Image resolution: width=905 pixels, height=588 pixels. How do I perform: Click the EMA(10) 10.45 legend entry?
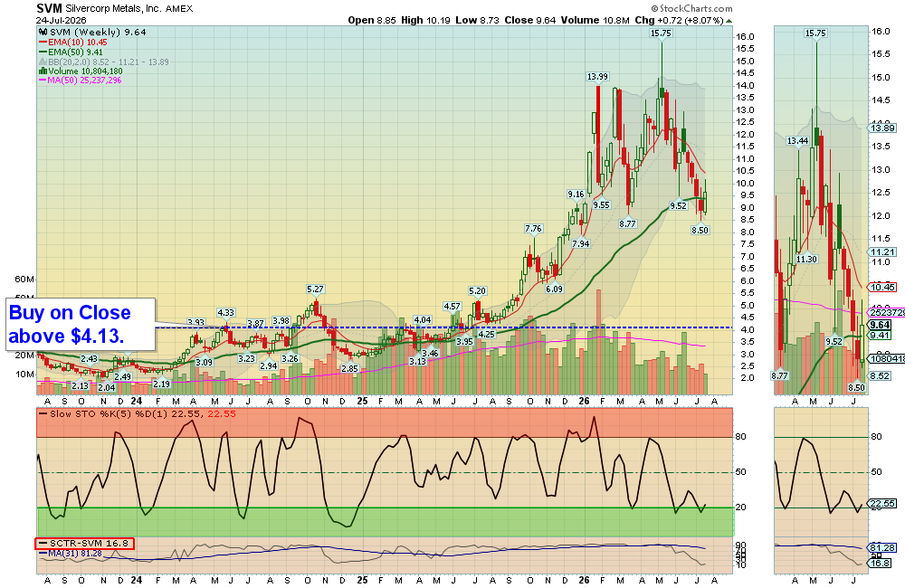[72, 43]
